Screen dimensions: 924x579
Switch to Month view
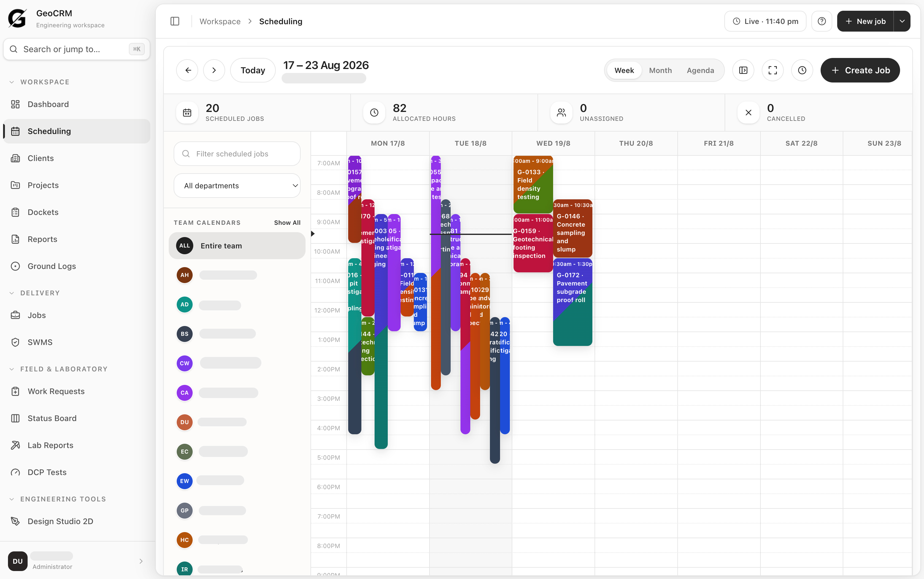[x=660, y=71]
